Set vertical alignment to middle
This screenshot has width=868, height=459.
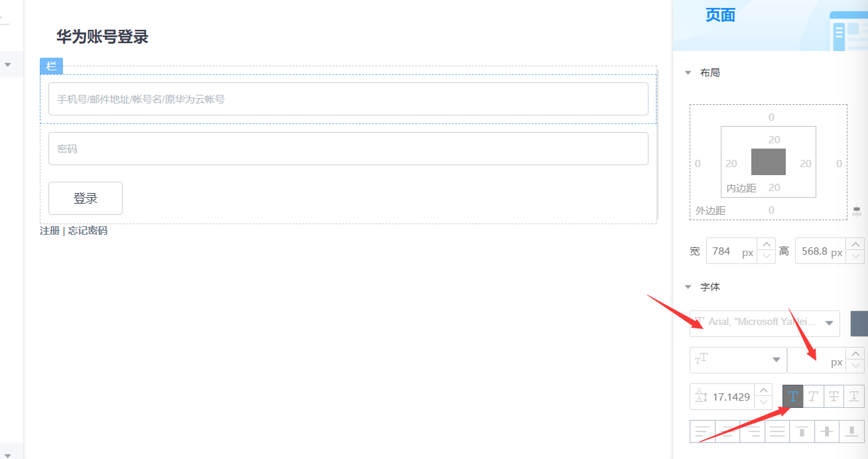click(x=827, y=432)
